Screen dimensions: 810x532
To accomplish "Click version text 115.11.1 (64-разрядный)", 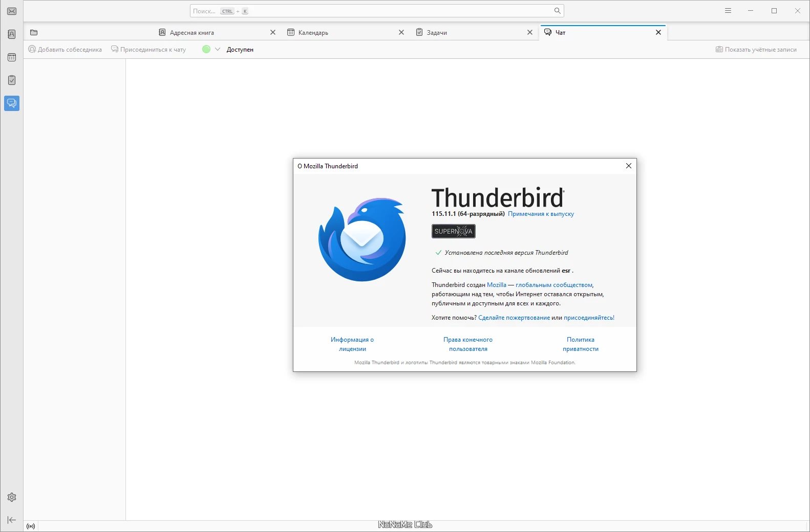I will coord(468,214).
